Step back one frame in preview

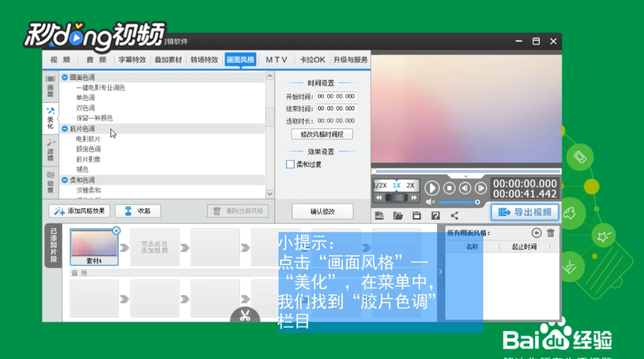465,188
